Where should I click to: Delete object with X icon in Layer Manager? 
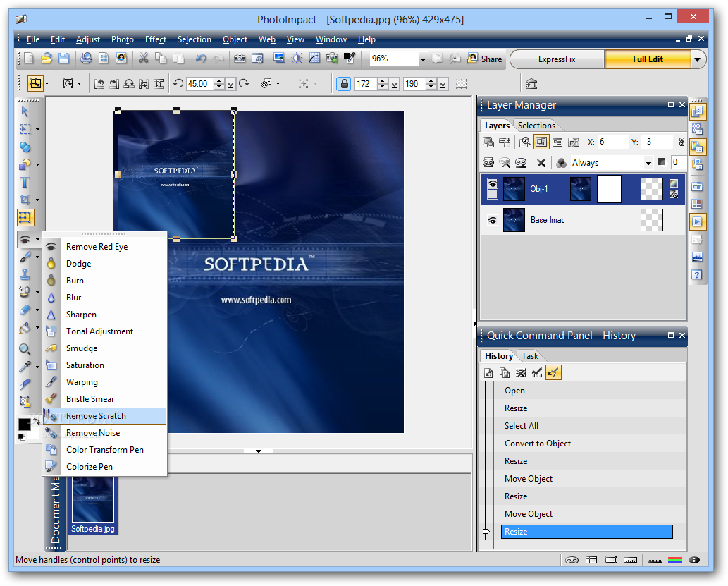[541, 163]
